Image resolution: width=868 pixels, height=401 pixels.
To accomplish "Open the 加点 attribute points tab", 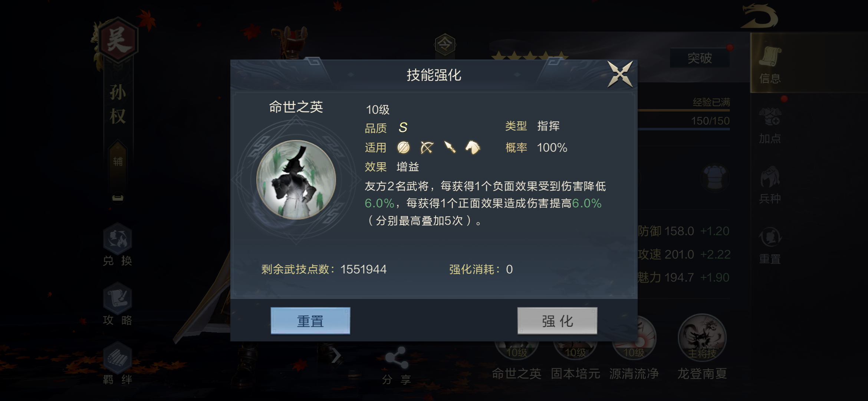I will [x=770, y=125].
